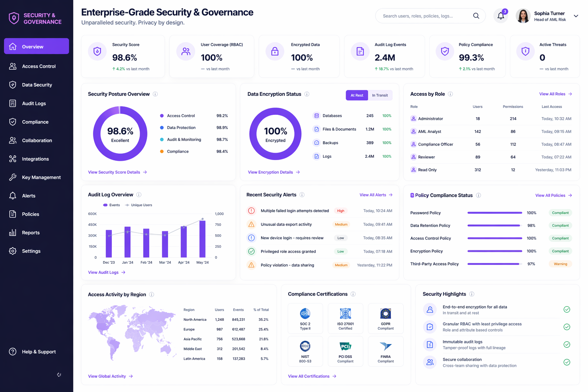Click the GDPR Compliant certification badge
Screen dimensions: 588x392
(x=385, y=318)
